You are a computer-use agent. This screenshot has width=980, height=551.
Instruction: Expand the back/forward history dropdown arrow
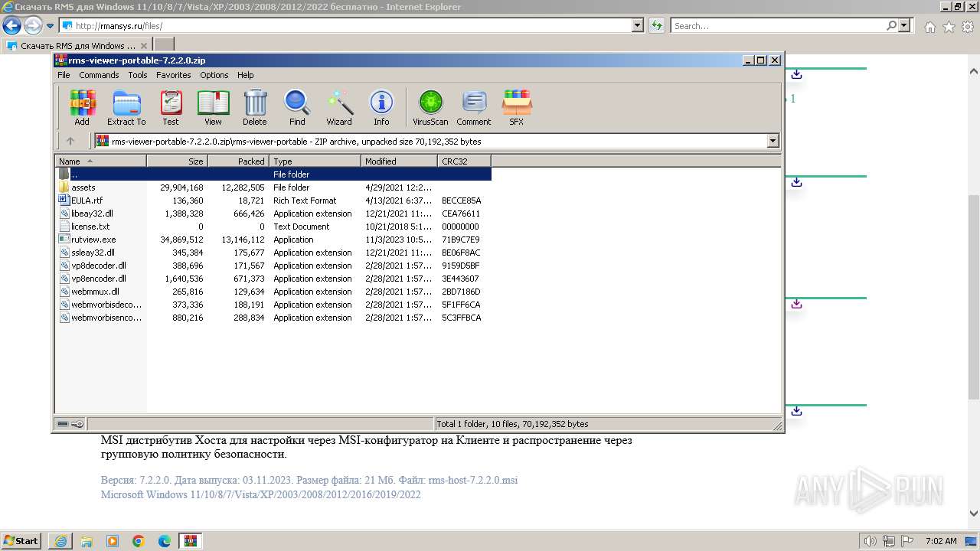[50, 26]
